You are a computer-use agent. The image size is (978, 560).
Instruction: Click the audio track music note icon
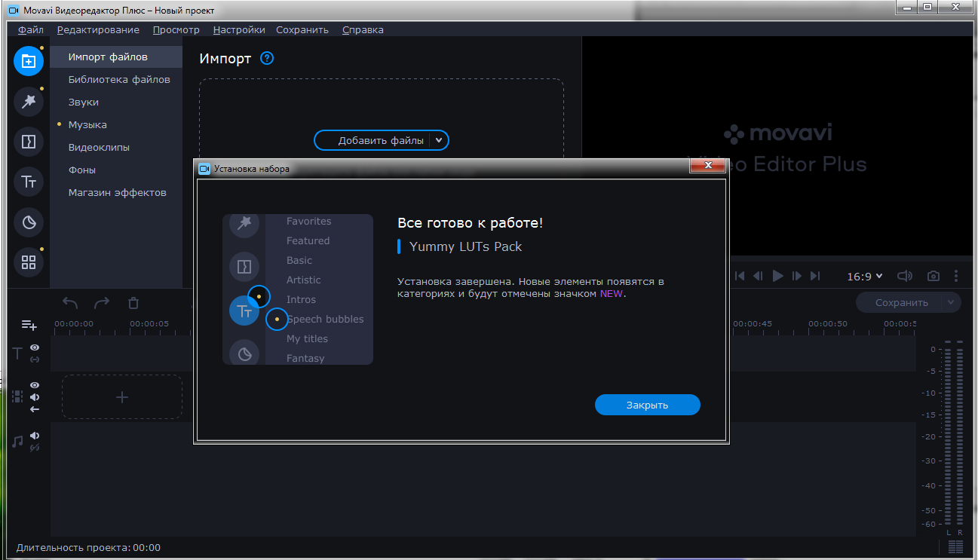[18, 442]
